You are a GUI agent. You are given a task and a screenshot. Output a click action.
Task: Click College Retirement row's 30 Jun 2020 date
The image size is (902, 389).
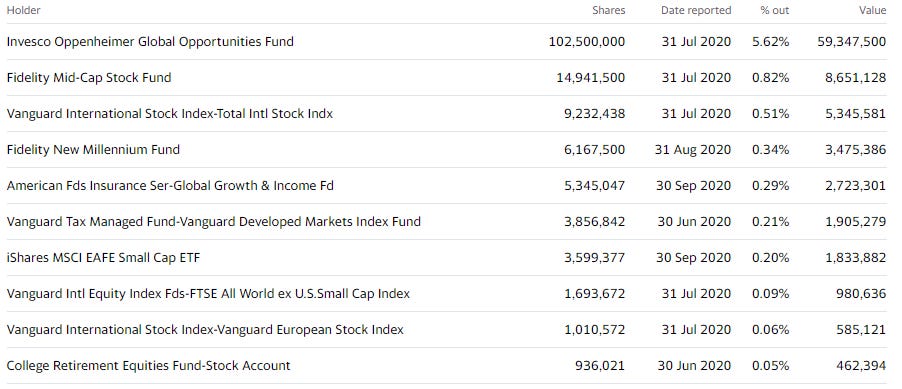[x=694, y=365]
